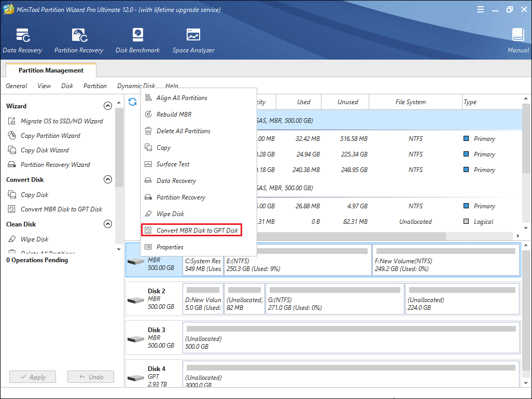Screen dimensions: 532x399
Task: Select Align All Partitions in Disk menu
Action: pos(199,97)
